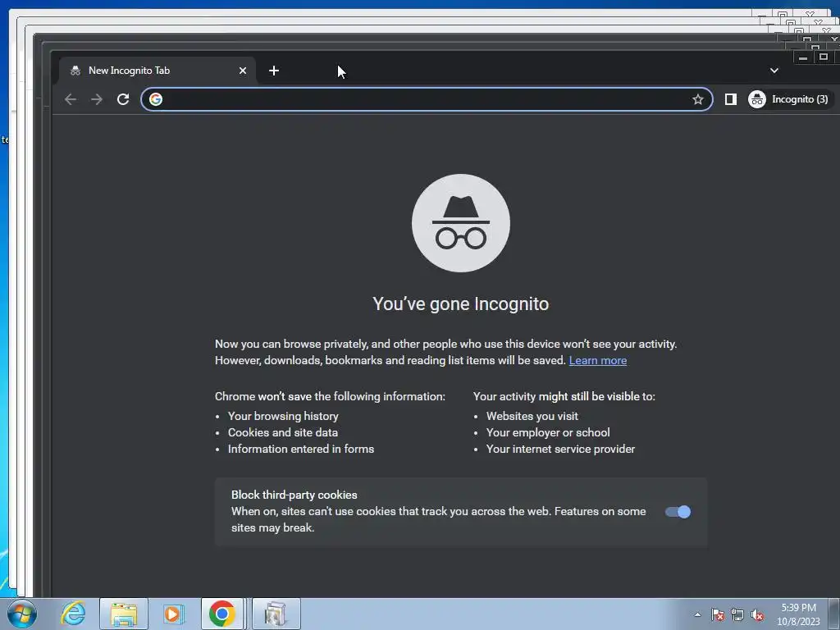The image size is (840, 630).
Task: Click 'Cookies and site data' list item
Action: tap(283, 432)
